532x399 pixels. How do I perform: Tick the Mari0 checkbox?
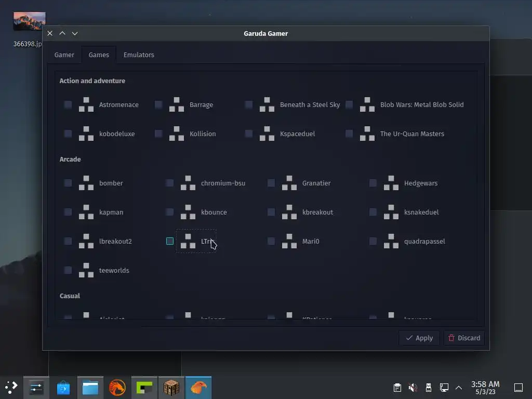pos(271,241)
